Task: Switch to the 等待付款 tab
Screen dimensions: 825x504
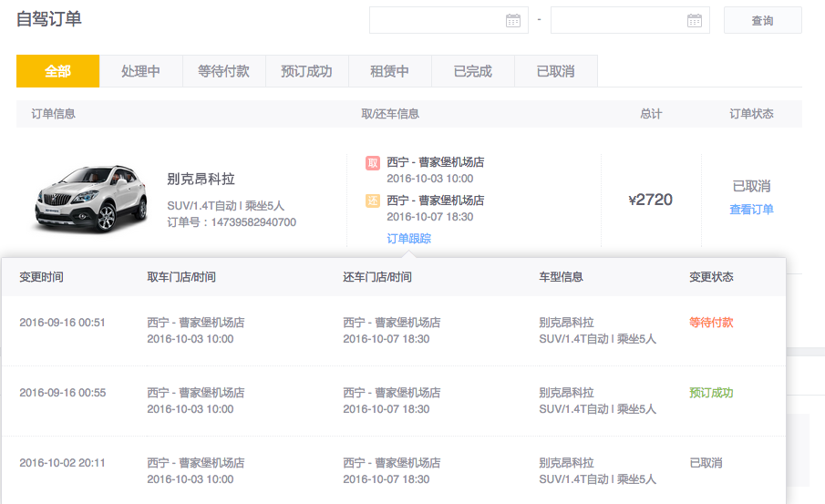Action: click(x=223, y=71)
